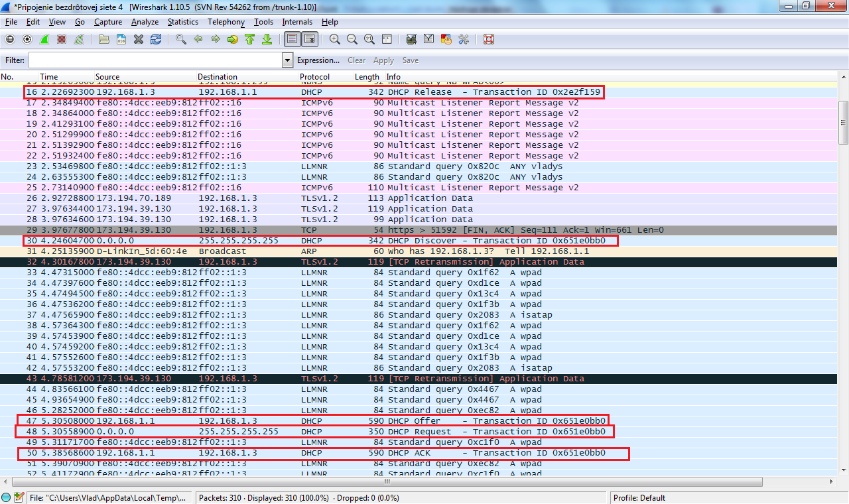This screenshot has width=849, height=504.
Task: Clear the display filter
Action: pyautogui.click(x=356, y=60)
